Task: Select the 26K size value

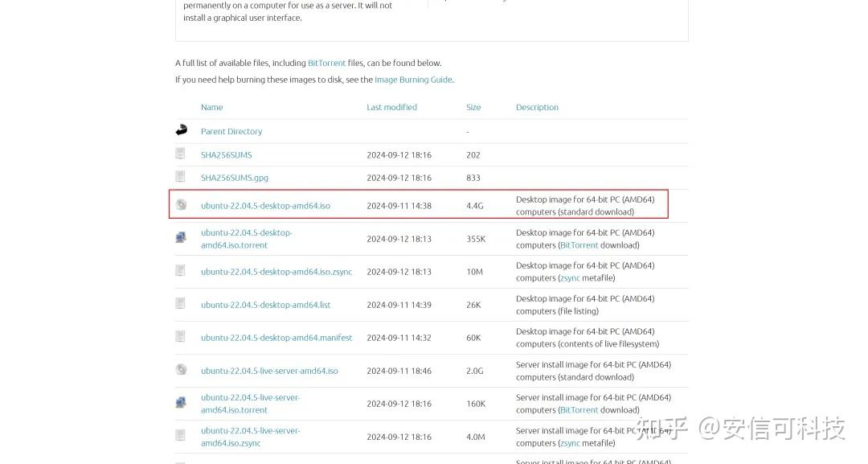Action: (473, 305)
